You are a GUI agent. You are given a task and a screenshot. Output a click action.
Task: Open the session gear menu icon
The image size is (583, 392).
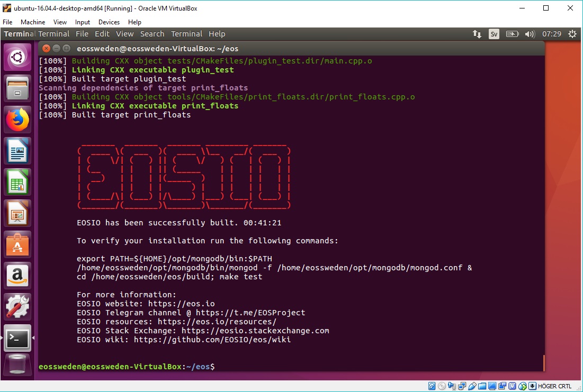pos(572,34)
